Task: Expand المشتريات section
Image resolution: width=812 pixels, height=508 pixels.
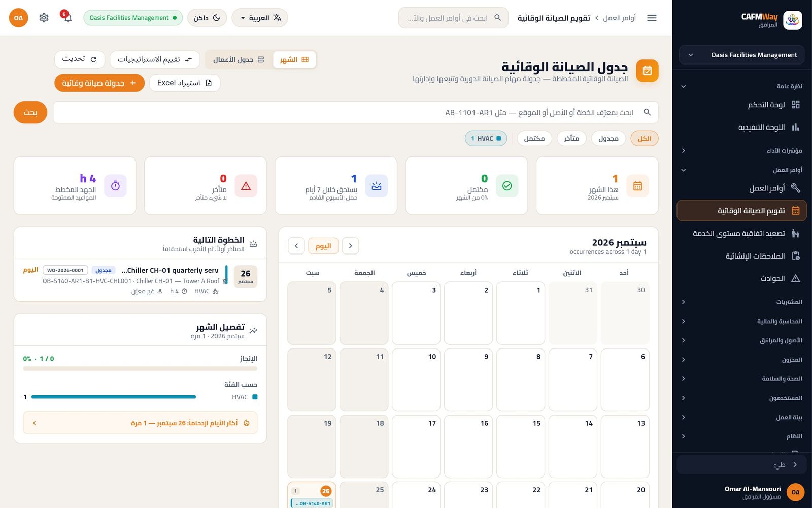Action: [x=741, y=302]
